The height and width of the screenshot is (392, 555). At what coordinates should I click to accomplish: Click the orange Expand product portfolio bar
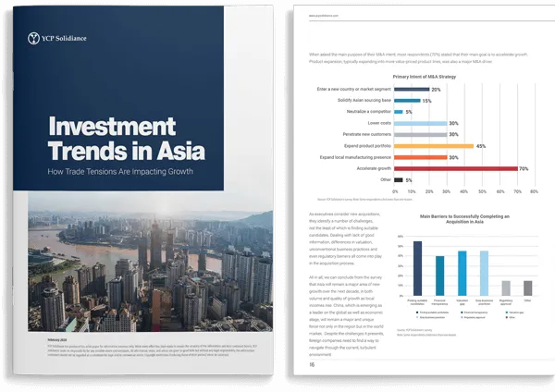pyautogui.click(x=434, y=146)
